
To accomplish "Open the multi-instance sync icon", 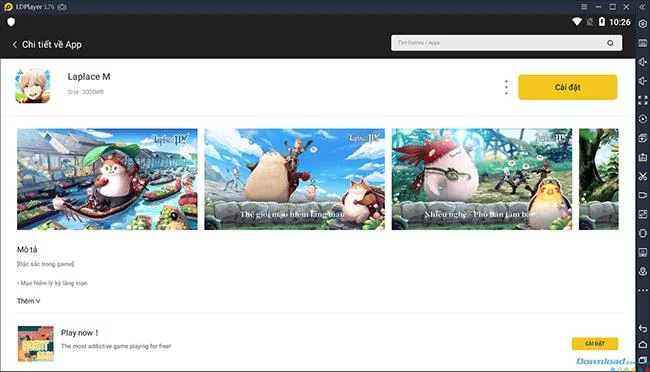I will coord(643,138).
